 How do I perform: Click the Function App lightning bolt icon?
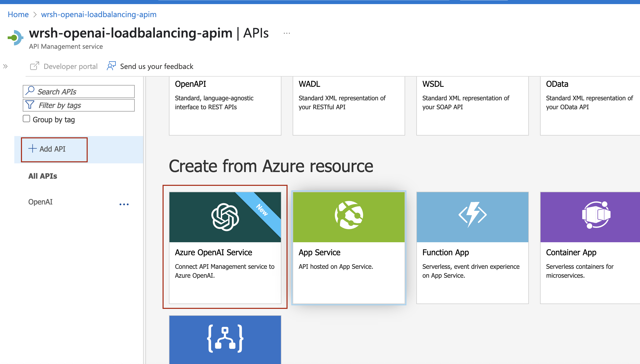473,215
